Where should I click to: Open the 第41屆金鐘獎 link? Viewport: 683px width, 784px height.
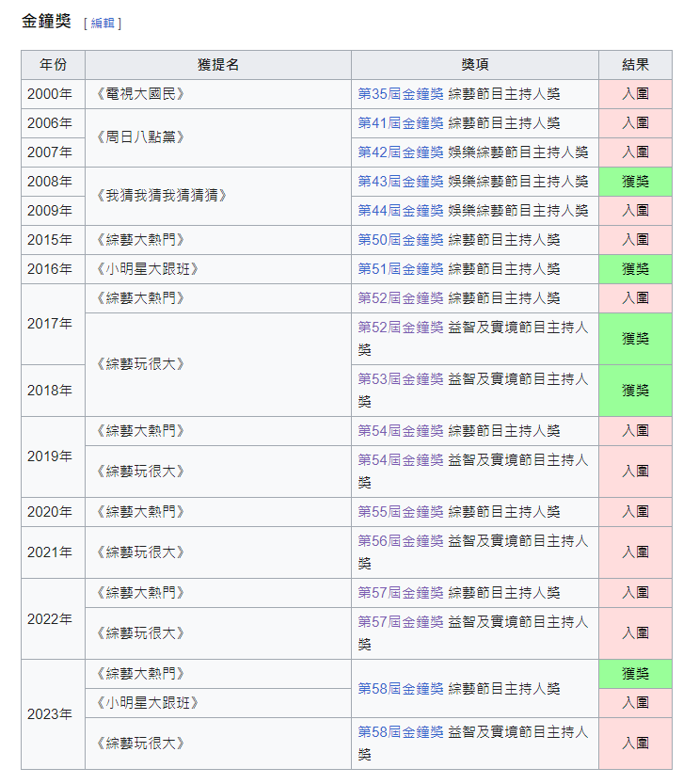coord(400,123)
